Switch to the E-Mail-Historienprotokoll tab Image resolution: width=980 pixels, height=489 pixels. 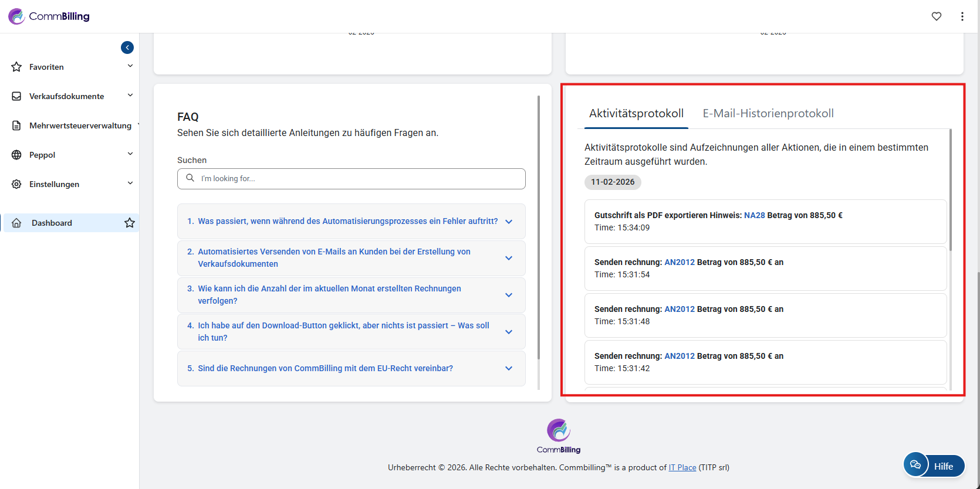pyautogui.click(x=768, y=113)
